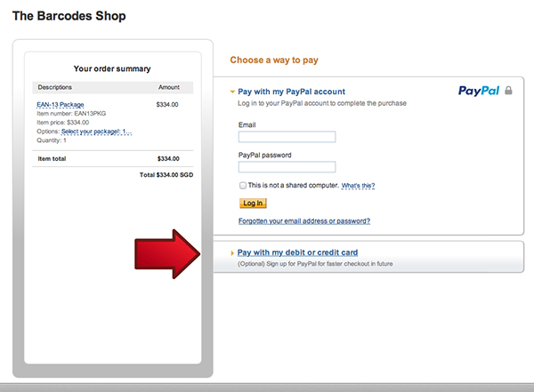Click the yellow Log In button
The image size is (534, 392).
click(x=253, y=204)
